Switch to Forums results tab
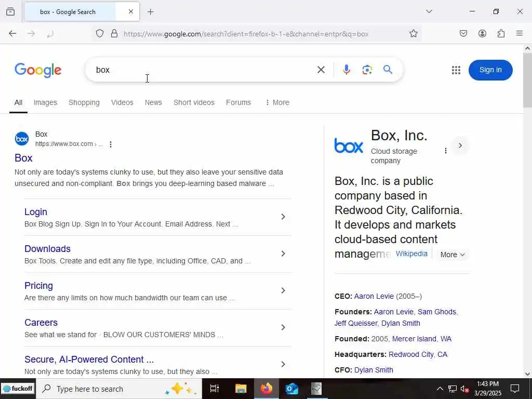Image resolution: width=532 pixels, height=399 pixels. point(238,102)
